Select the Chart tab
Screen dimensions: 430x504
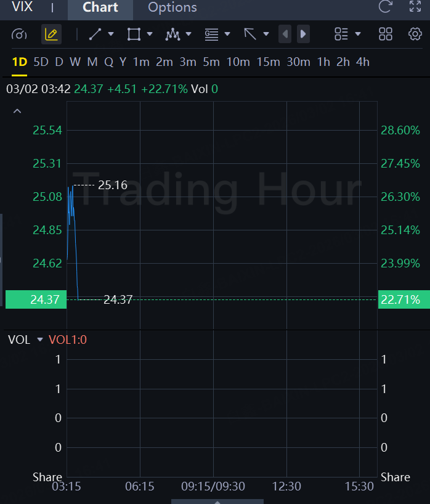click(x=100, y=7)
